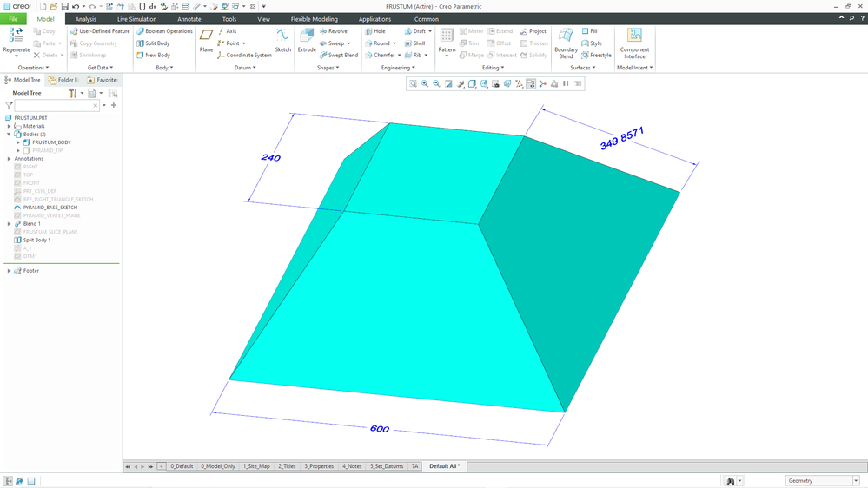Start a new Sketch
This screenshot has height=488, width=868.
click(283, 37)
